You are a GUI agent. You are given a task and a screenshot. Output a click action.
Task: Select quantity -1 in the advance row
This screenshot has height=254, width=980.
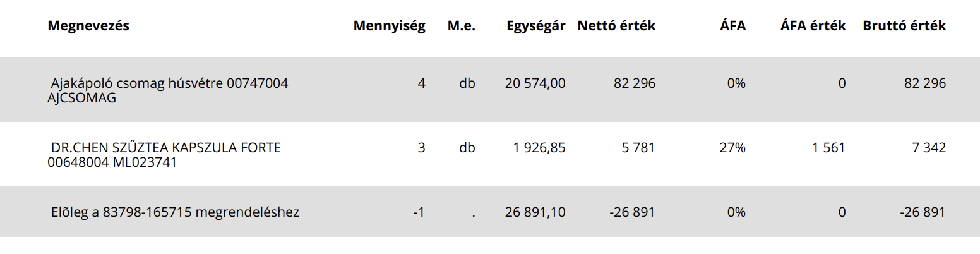pos(419,212)
